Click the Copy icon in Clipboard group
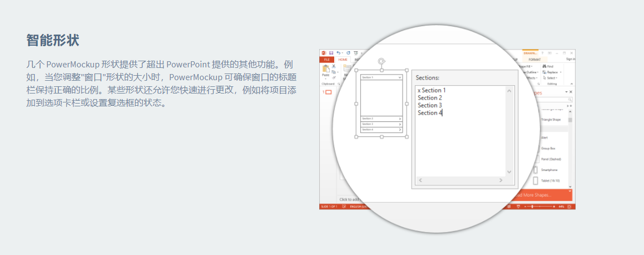 tap(334, 72)
